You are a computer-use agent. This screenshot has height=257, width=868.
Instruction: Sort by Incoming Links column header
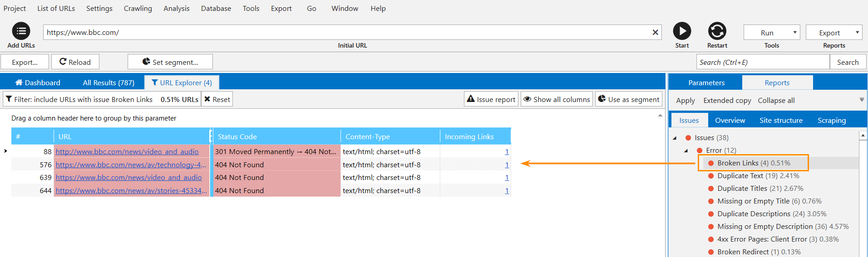click(x=475, y=136)
